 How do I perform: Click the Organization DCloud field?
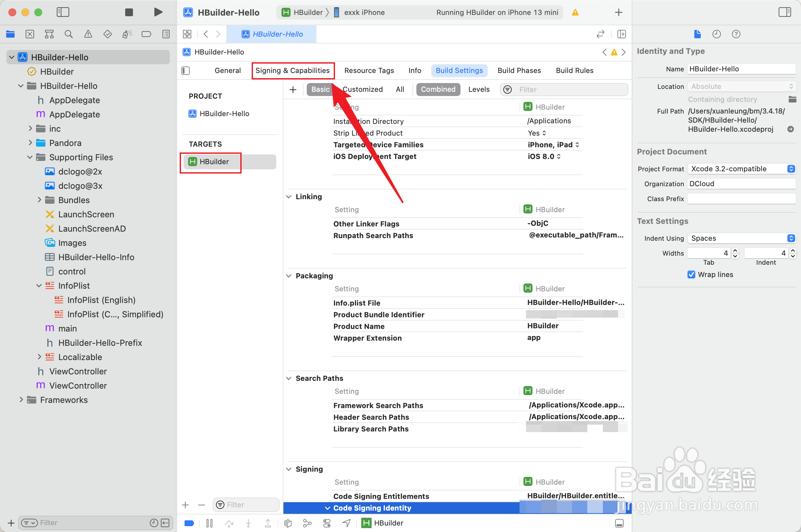coord(741,184)
